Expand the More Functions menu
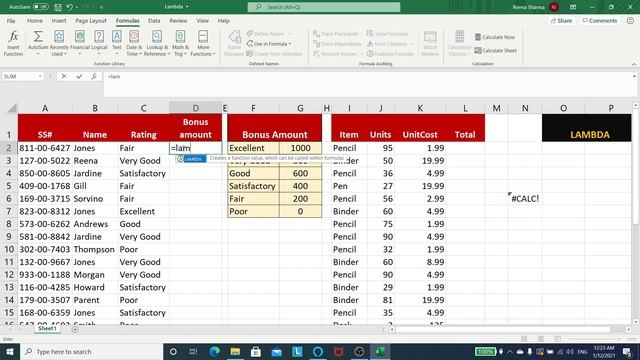The width and height of the screenshot is (640, 360). click(203, 43)
